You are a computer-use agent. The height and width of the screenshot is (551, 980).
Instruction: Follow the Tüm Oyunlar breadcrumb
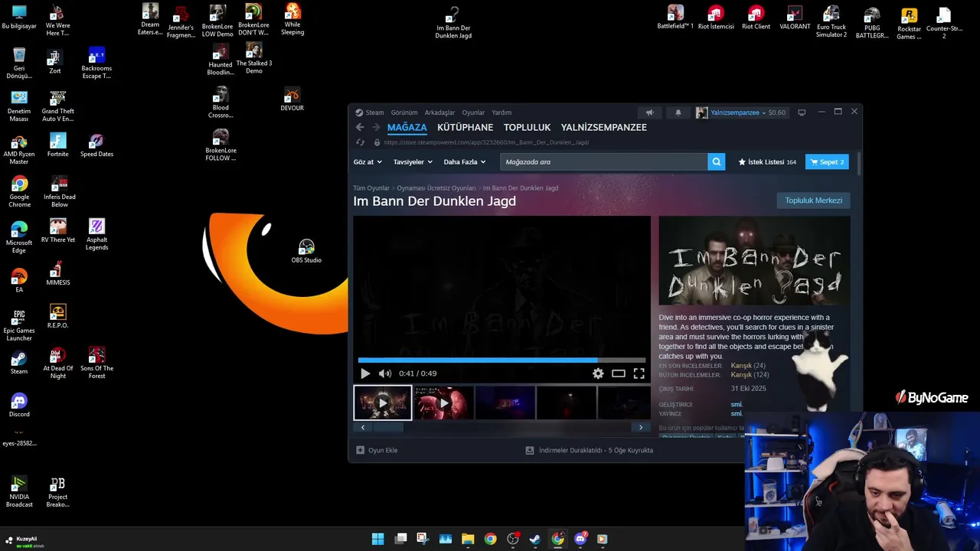tap(371, 187)
